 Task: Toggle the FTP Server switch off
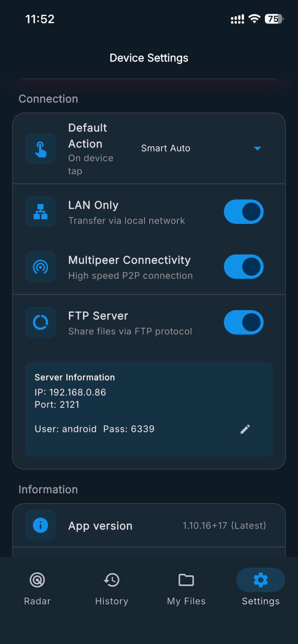[243, 322]
